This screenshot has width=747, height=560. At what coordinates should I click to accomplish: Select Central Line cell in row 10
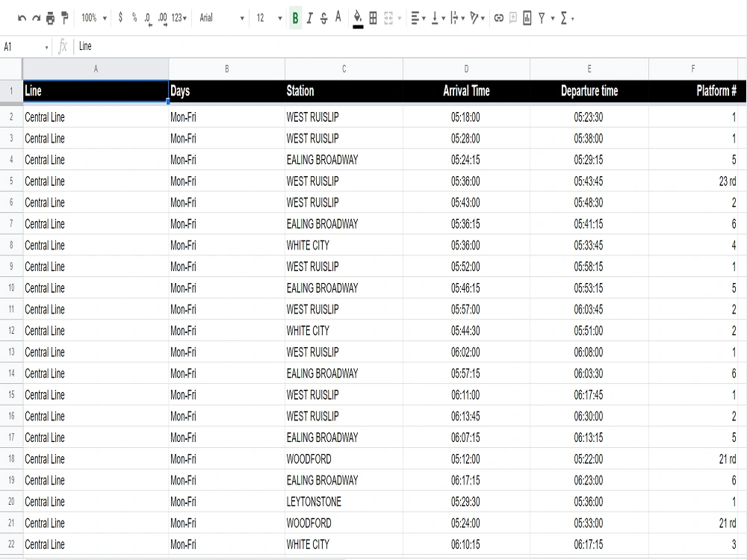(x=96, y=288)
